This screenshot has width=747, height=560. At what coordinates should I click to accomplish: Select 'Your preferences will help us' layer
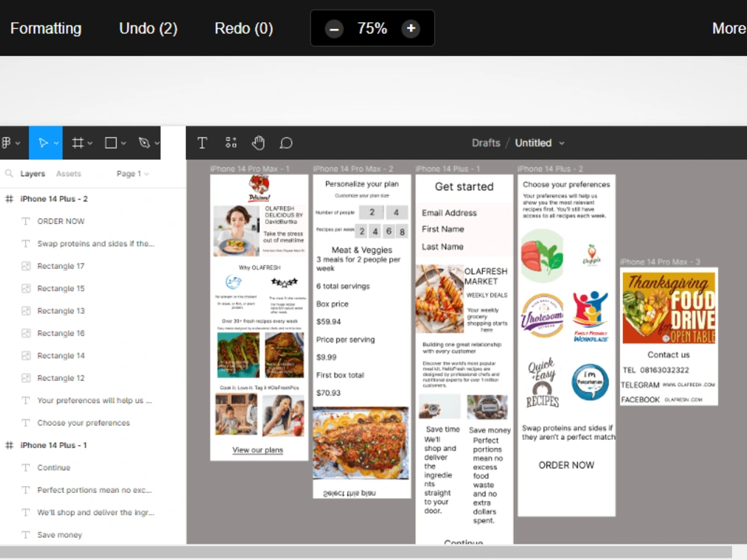(93, 400)
